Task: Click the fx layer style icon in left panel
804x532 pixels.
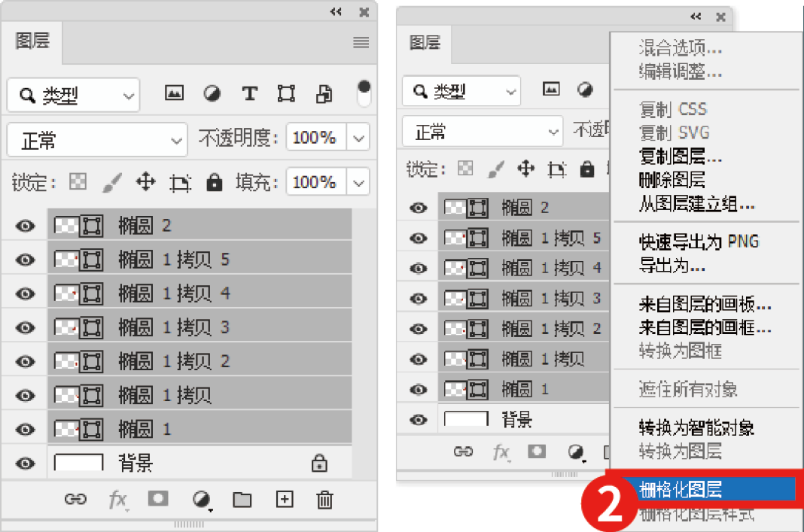Action: (x=117, y=499)
